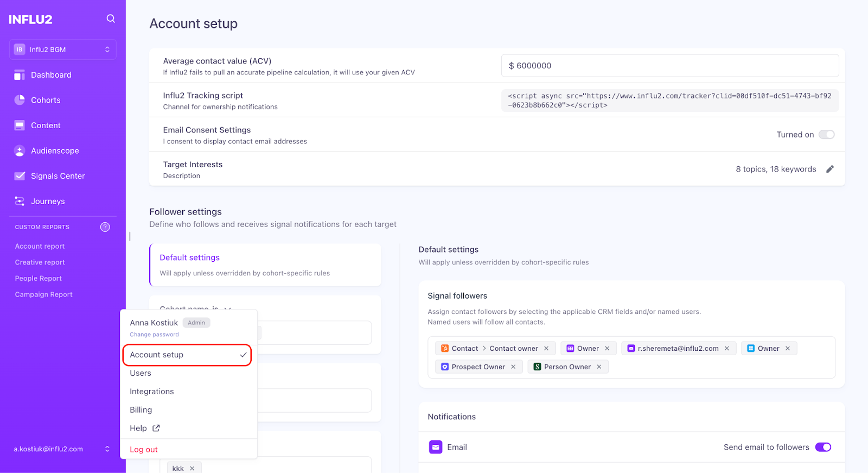Open Users from the account menu
This screenshot has height=473, width=868.
click(141, 373)
